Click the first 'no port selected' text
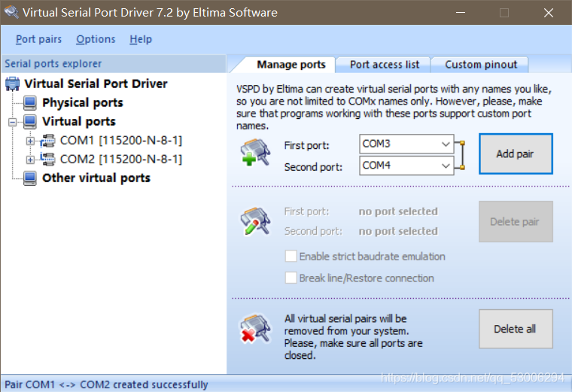This screenshot has width=572, height=392. pos(398,211)
